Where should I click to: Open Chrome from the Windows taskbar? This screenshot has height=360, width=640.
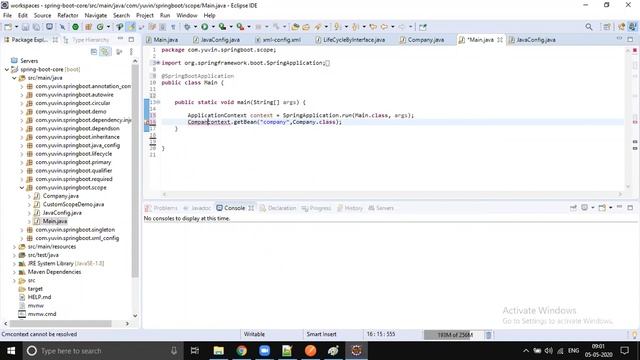tap(241, 351)
